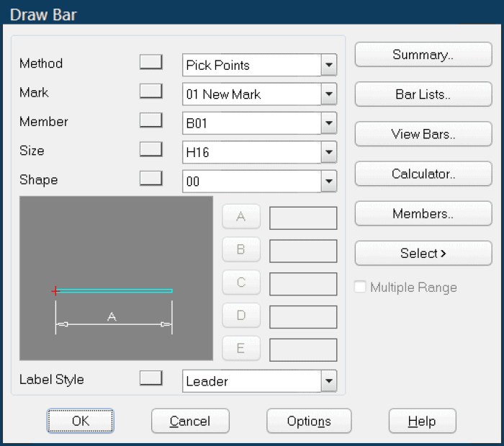Screen dimensions: 504x446
Task: Click the small button beside Method
Action: [x=150, y=62]
